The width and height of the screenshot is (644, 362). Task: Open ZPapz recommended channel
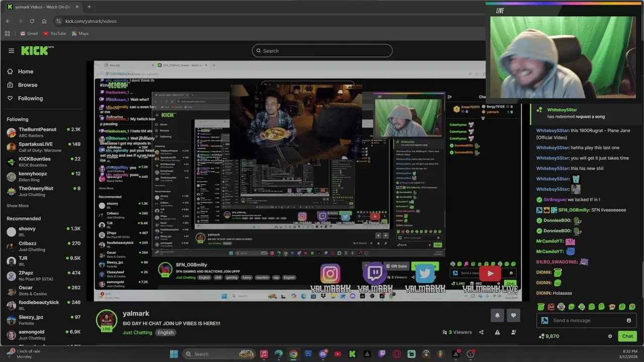43,276
